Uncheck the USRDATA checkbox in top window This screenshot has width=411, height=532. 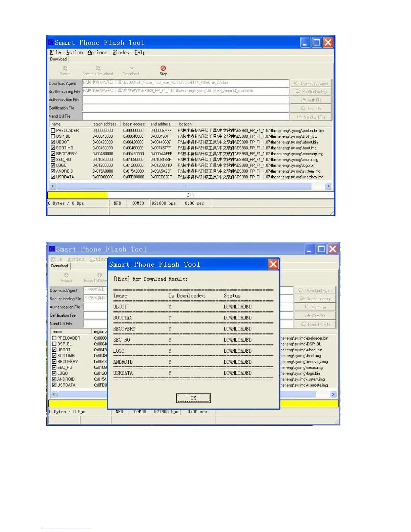coord(53,177)
